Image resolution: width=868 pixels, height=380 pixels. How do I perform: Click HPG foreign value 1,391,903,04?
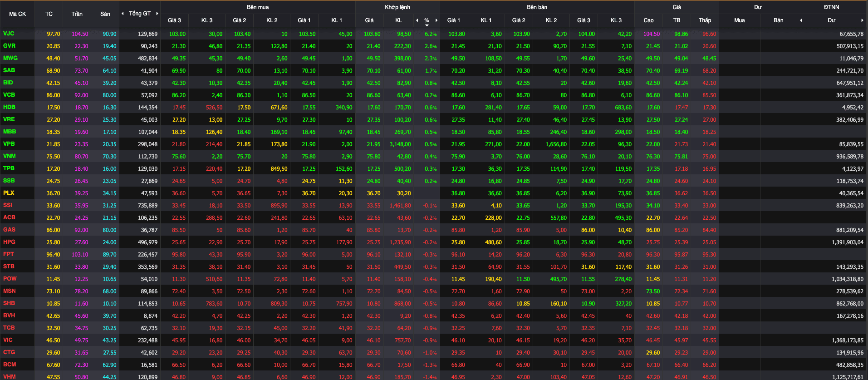click(848, 242)
